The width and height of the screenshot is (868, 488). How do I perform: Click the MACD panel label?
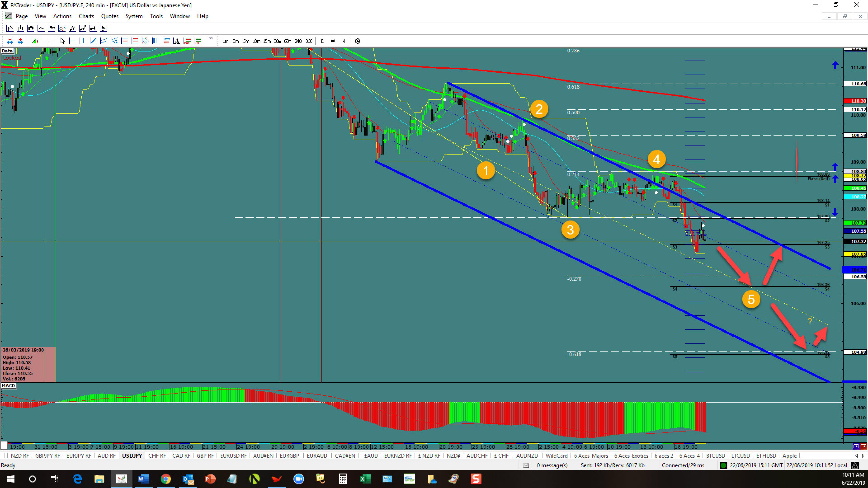coord(8,386)
